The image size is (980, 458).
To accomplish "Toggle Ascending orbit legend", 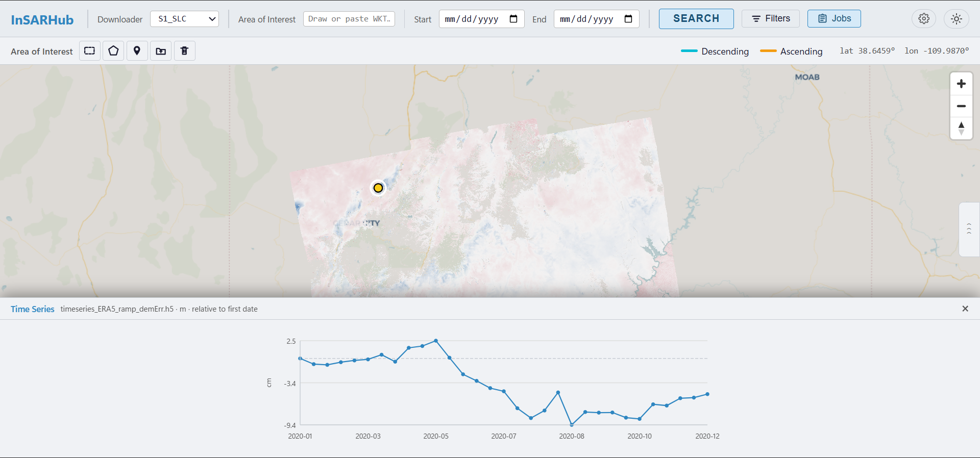I will (791, 52).
